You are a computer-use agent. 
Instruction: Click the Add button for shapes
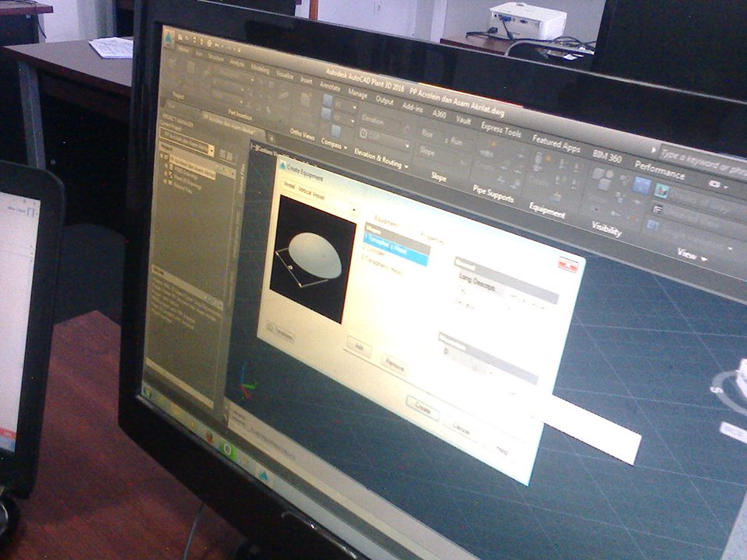pos(359,347)
